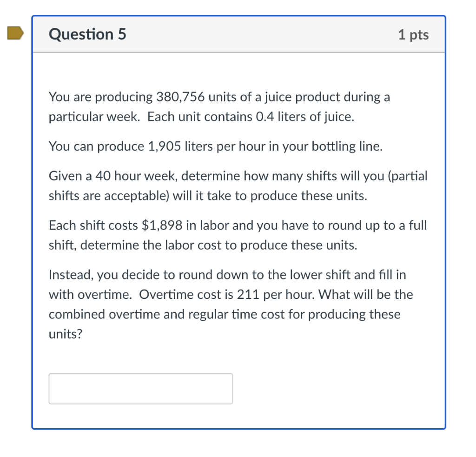Click inside the answer input box
The height and width of the screenshot is (457, 476).
[x=139, y=388]
